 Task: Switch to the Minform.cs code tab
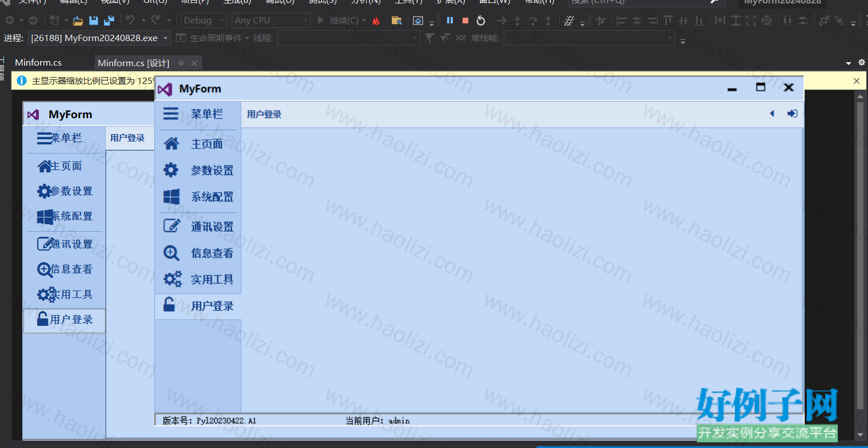point(38,63)
